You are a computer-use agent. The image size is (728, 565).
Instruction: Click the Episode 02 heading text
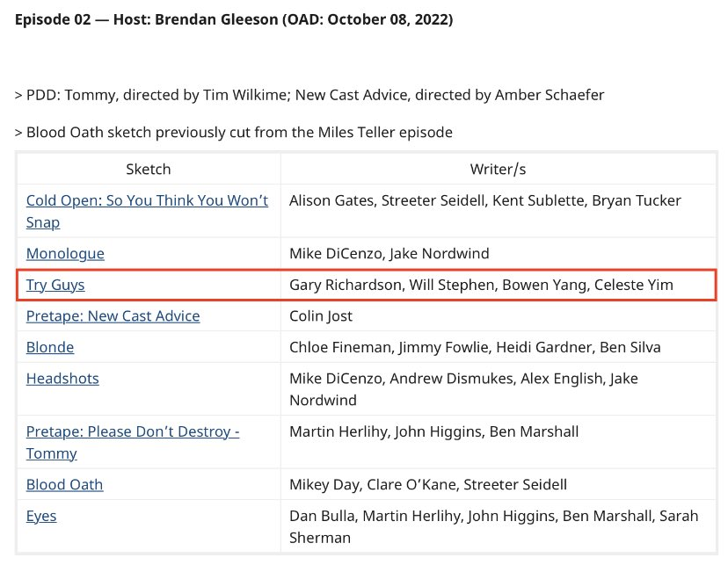(x=234, y=19)
